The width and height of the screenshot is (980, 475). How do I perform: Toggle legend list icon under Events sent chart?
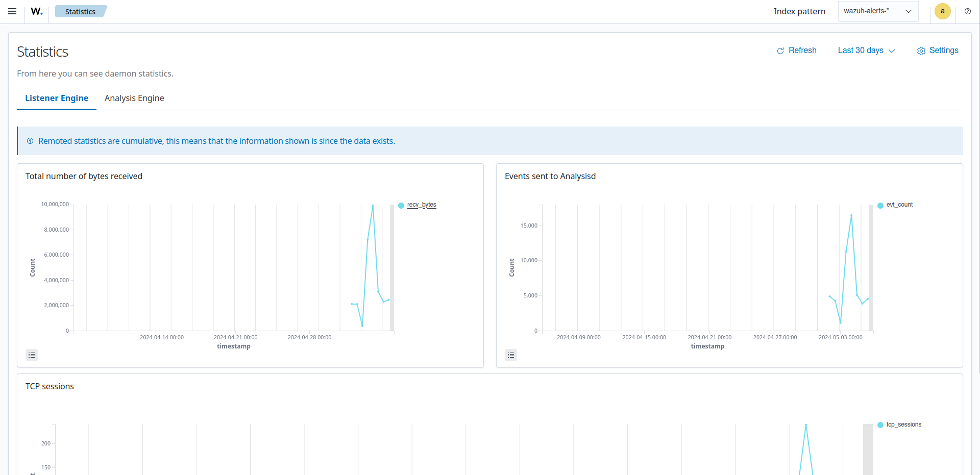(511, 355)
